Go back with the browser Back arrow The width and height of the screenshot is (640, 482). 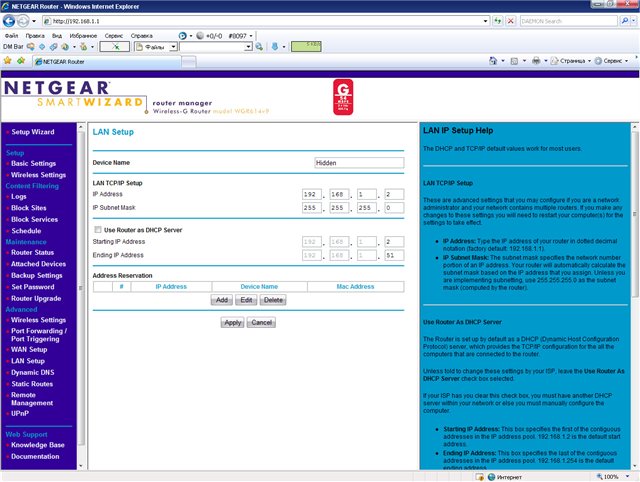click(x=9, y=20)
